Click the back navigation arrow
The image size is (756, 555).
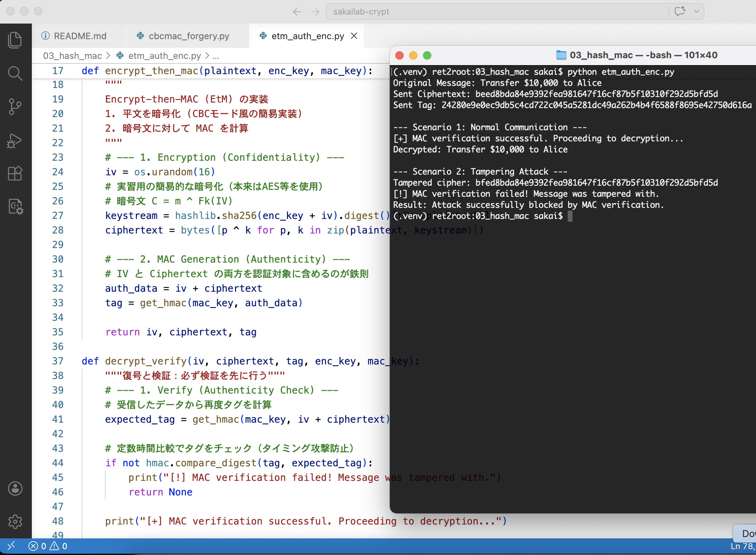coord(297,11)
